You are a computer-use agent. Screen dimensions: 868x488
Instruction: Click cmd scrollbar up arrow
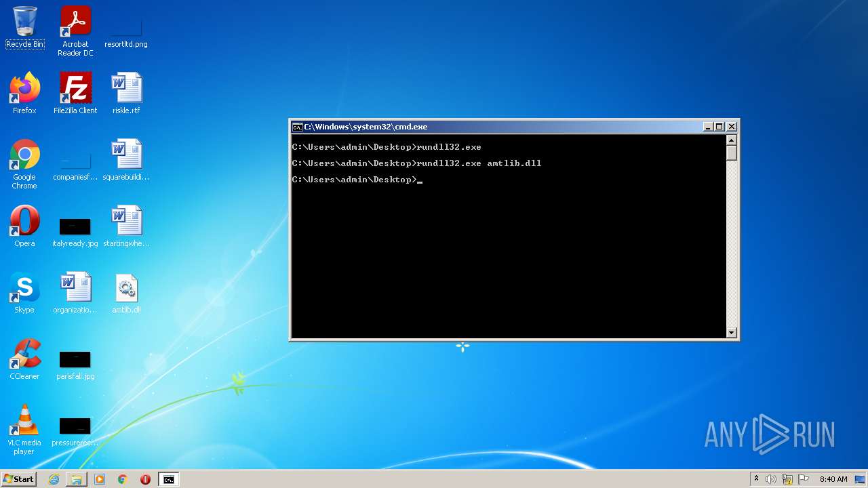(x=731, y=140)
